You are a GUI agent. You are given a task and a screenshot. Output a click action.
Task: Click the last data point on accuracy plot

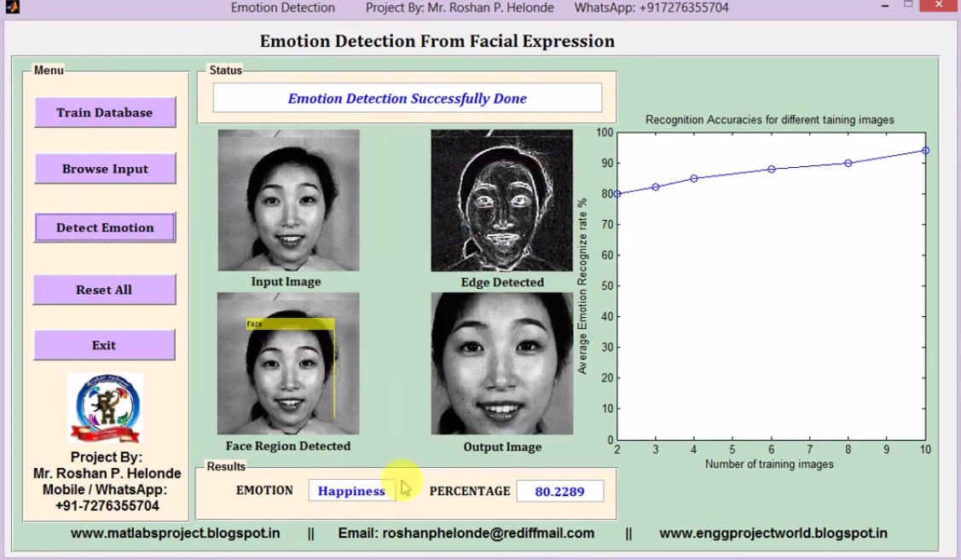tap(925, 150)
